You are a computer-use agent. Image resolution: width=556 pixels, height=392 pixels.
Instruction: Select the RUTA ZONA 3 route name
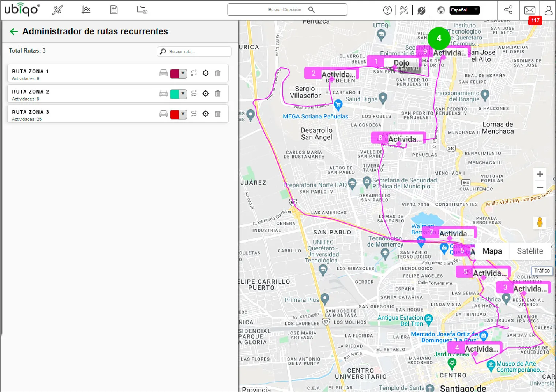click(30, 112)
